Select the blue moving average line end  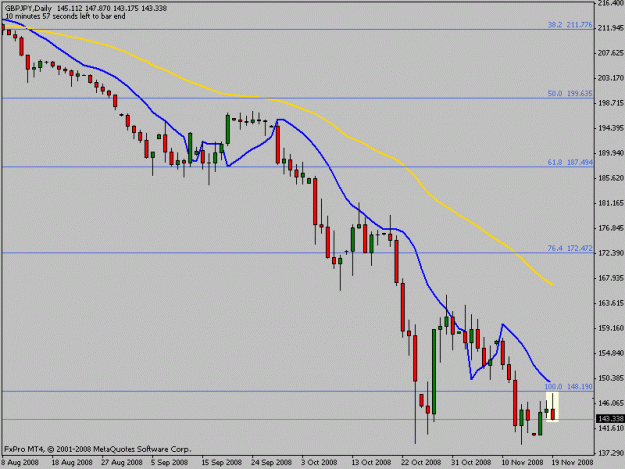[548, 381]
